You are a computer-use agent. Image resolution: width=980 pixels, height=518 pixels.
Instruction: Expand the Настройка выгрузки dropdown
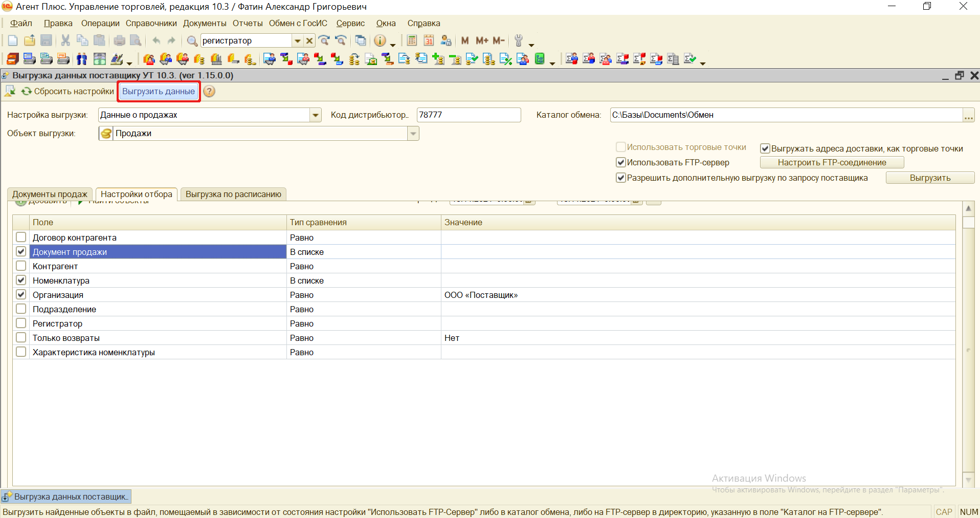pyautogui.click(x=316, y=115)
